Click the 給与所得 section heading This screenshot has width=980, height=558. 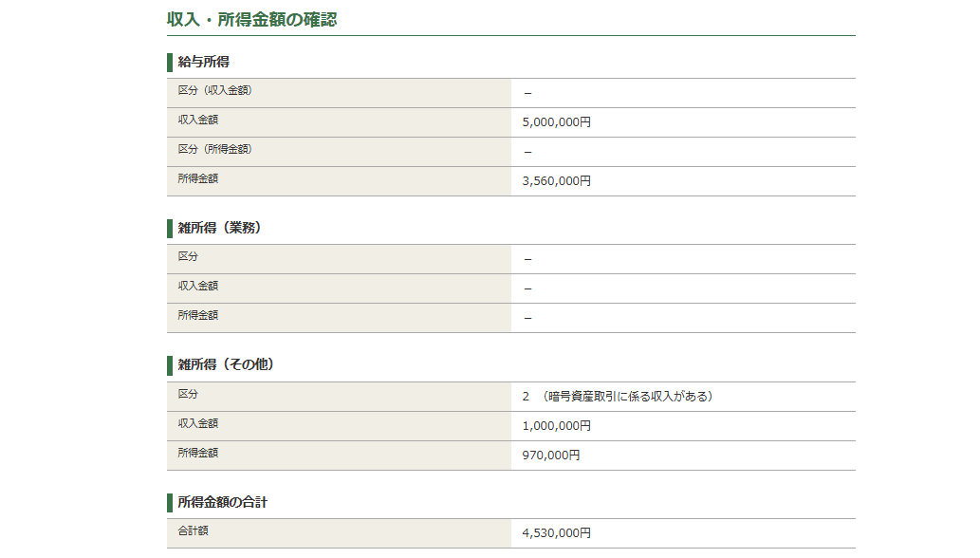204,63
